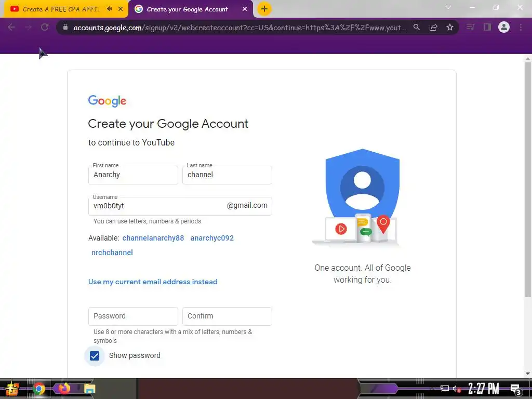Viewport: 532px width, 399px height.
Task: Choose suggested username nrchchannel
Action: (x=112, y=252)
